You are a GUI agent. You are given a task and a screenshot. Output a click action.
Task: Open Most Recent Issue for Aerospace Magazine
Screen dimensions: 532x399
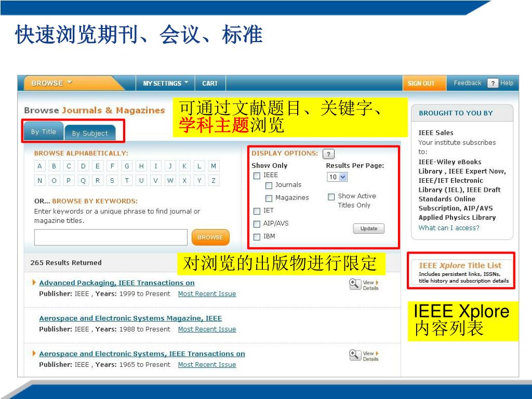[x=207, y=329]
